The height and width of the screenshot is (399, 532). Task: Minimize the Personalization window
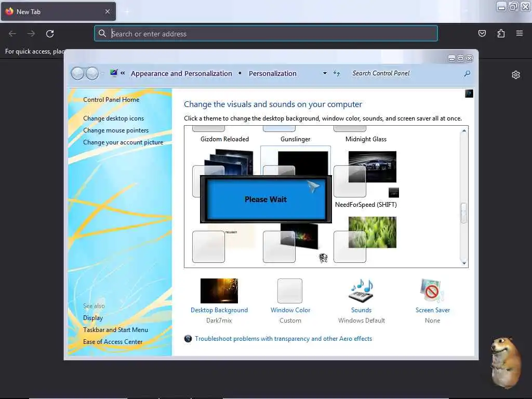coord(451,58)
